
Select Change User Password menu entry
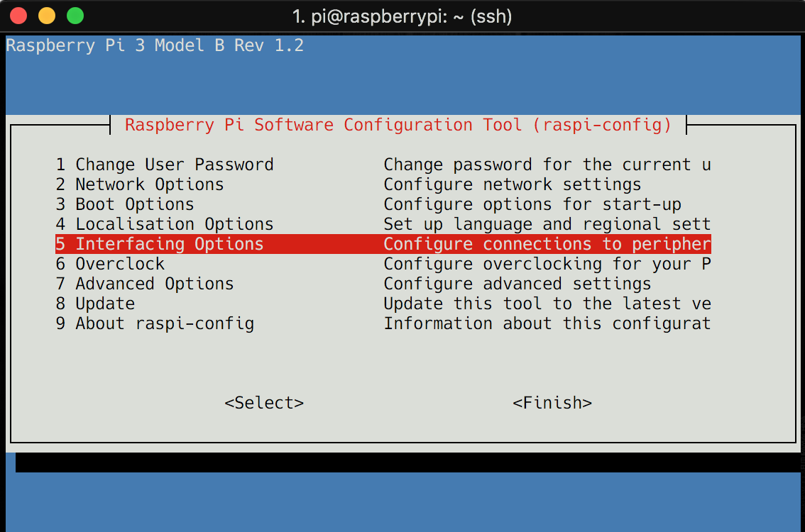point(383,165)
